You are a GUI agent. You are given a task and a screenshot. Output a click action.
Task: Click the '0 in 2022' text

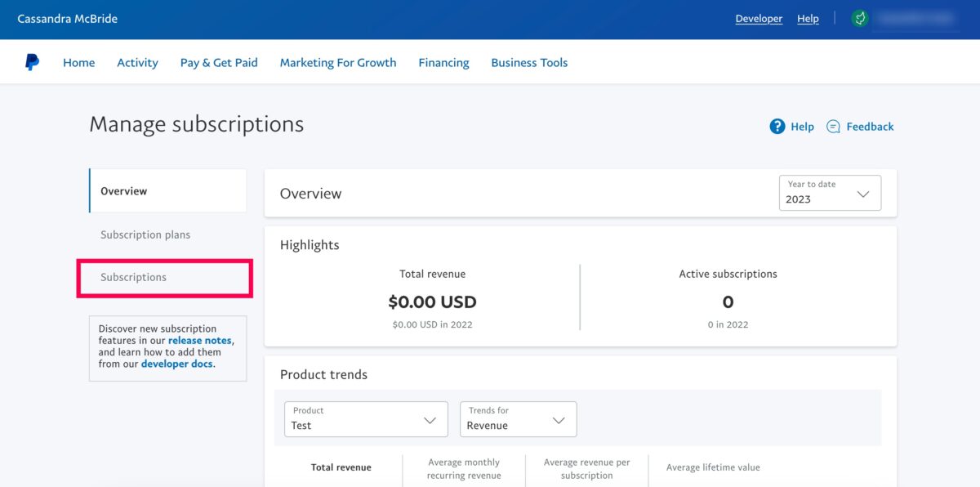pos(728,324)
